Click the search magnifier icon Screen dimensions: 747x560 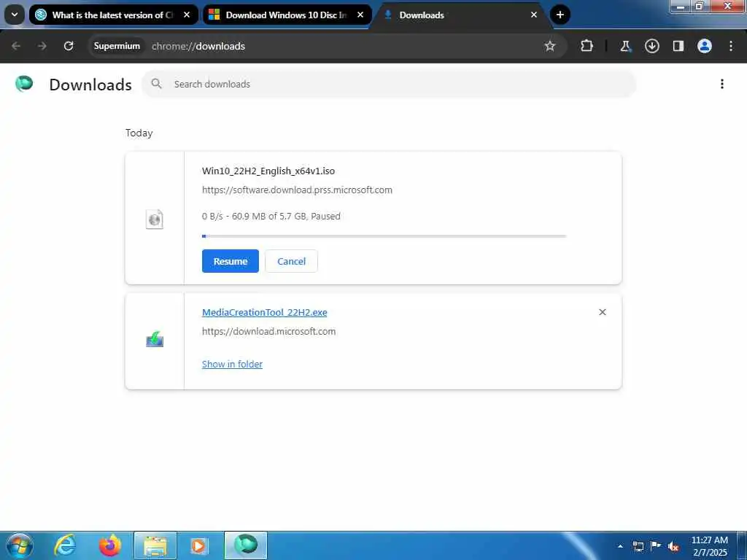point(156,84)
